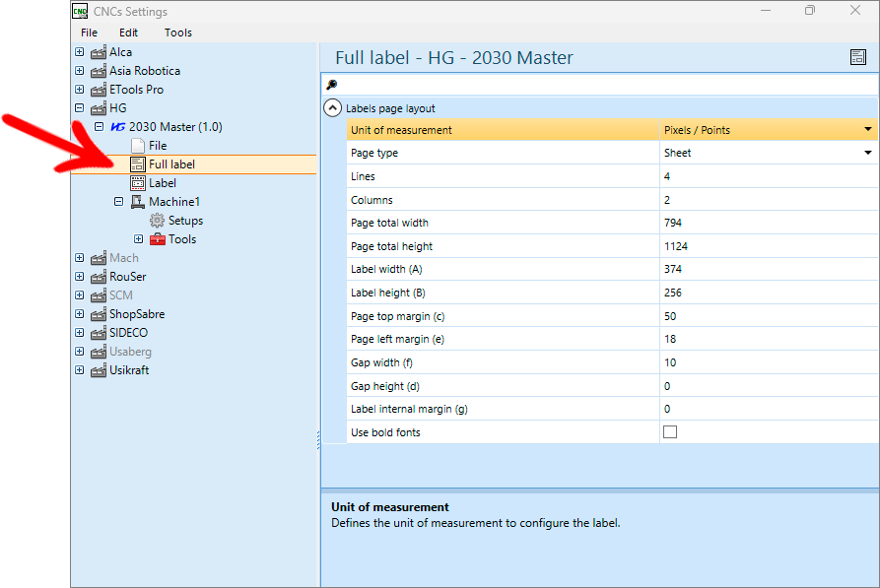The image size is (880, 588).
Task: Click the Page total width value
Action: pos(769,223)
